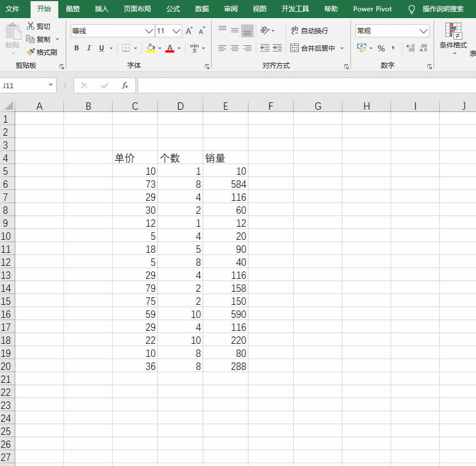The width and height of the screenshot is (476, 466).
Task: Click the accounting number format icon
Action: pyautogui.click(x=362, y=48)
